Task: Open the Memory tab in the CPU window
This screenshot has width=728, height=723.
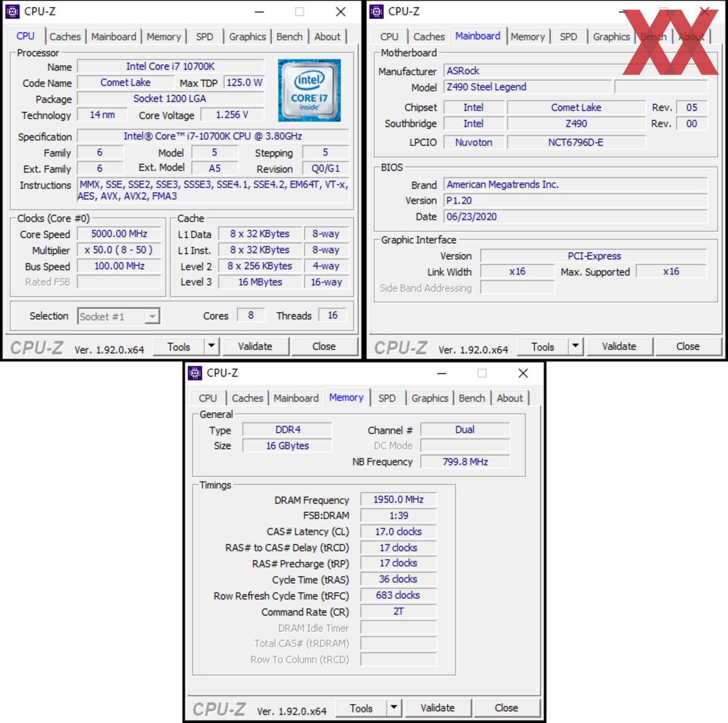Action: 164,36
